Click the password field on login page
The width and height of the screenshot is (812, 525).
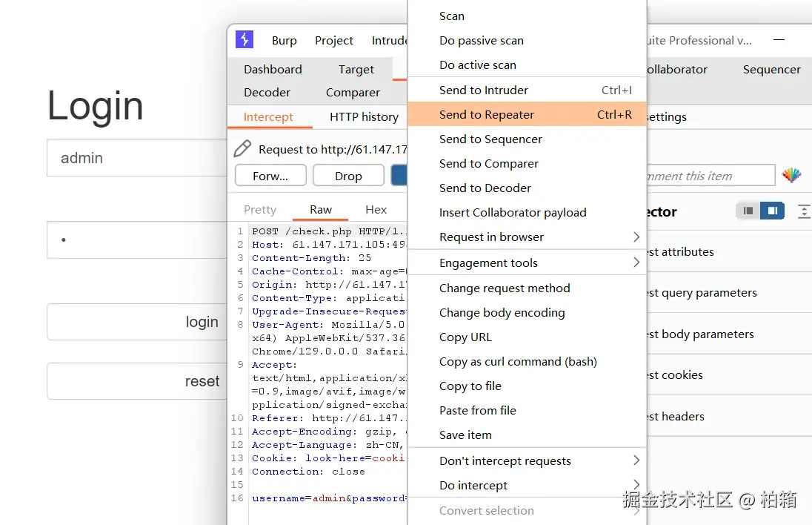tap(137, 240)
